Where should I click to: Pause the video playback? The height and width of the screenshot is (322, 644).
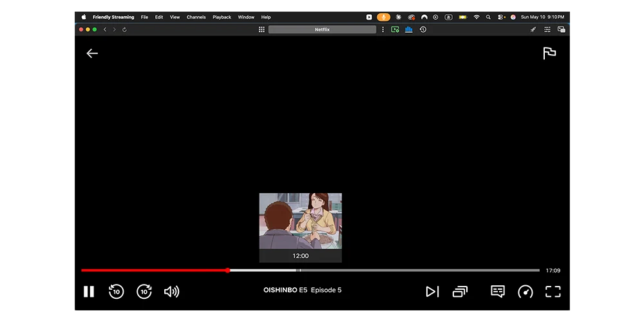click(89, 292)
